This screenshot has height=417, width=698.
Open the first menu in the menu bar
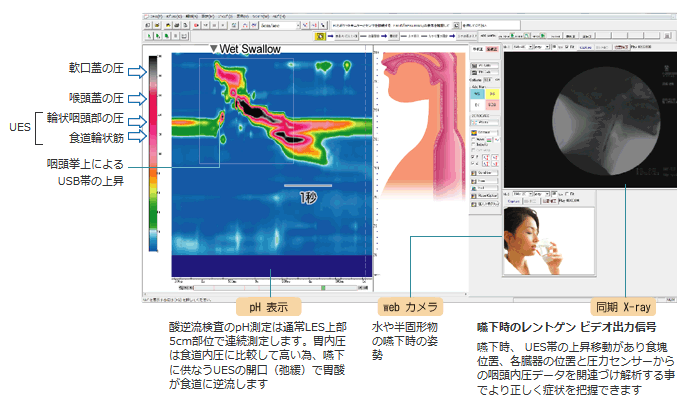150,17
